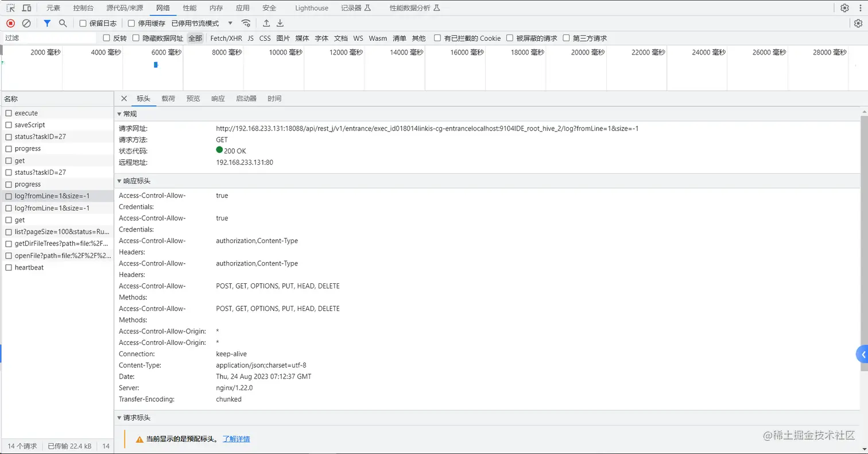Check 被屏蔽的请求 option
The image size is (868, 454).
510,39
